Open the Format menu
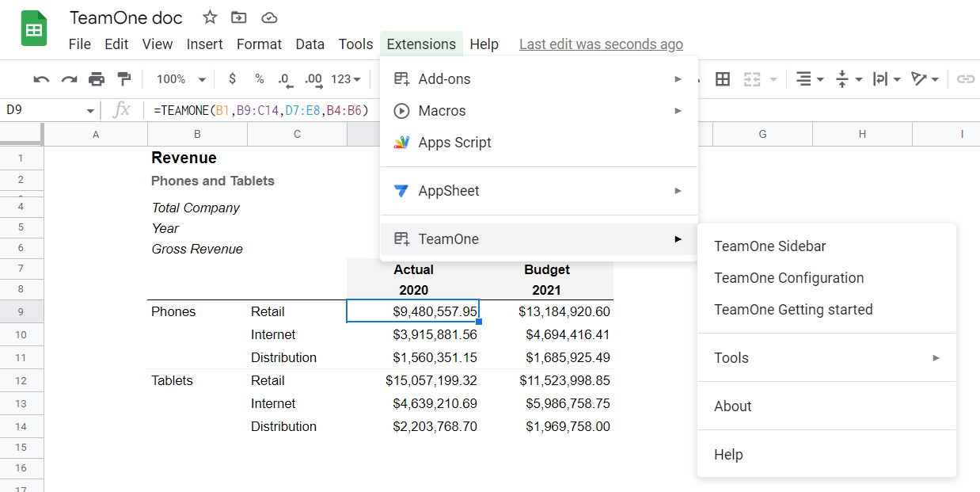Image resolution: width=980 pixels, height=492 pixels. point(260,44)
